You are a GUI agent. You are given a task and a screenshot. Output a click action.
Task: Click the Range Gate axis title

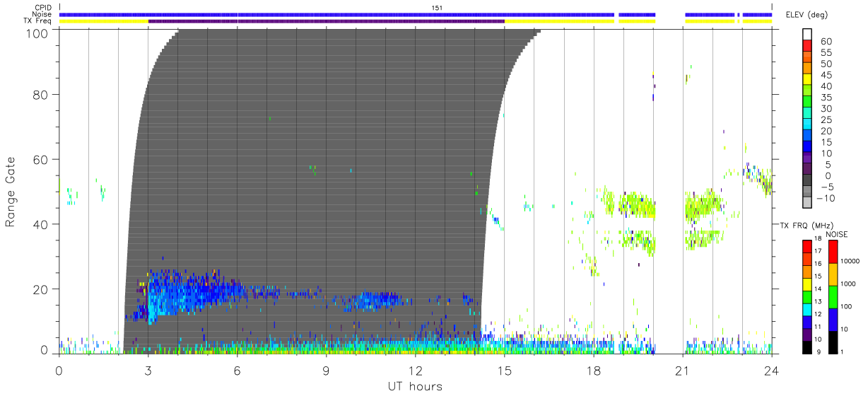coord(11,192)
